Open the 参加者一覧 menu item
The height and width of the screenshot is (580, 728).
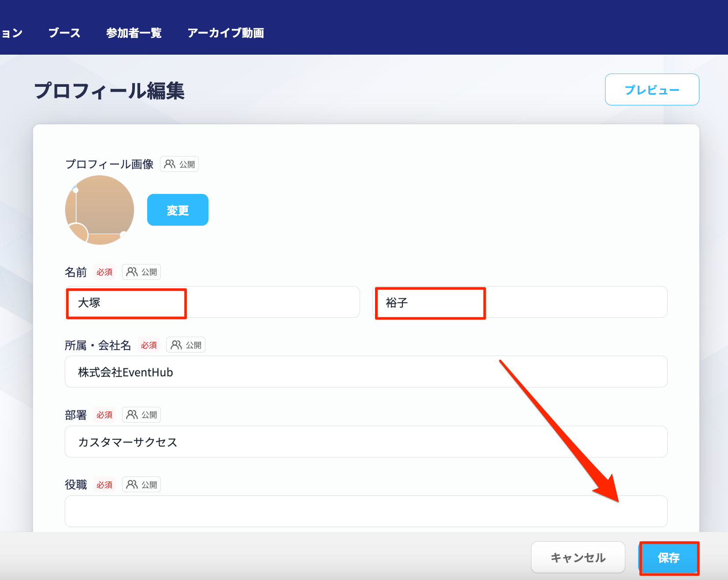134,33
